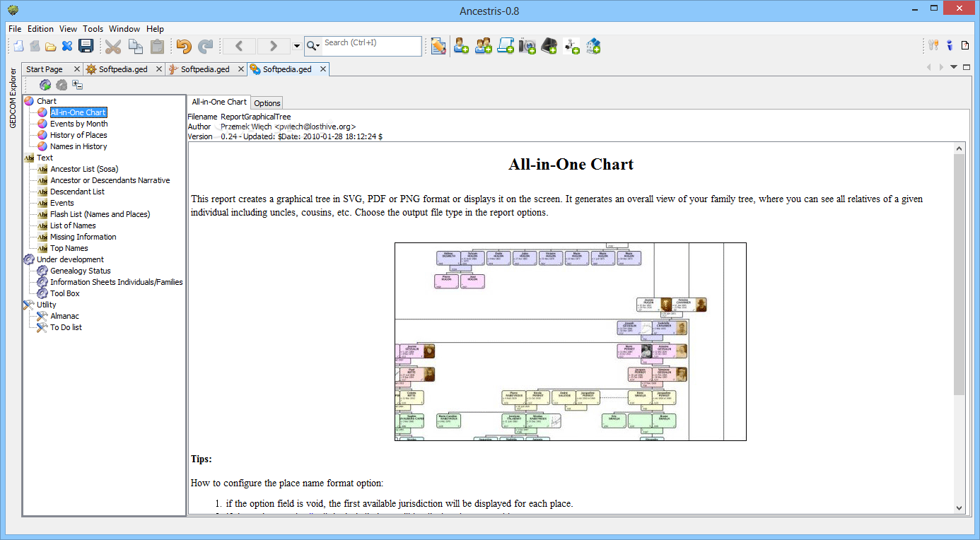This screenshot has width=980, height=540.
Task: Go back with the left arrow button
Action: coord(239,46)
